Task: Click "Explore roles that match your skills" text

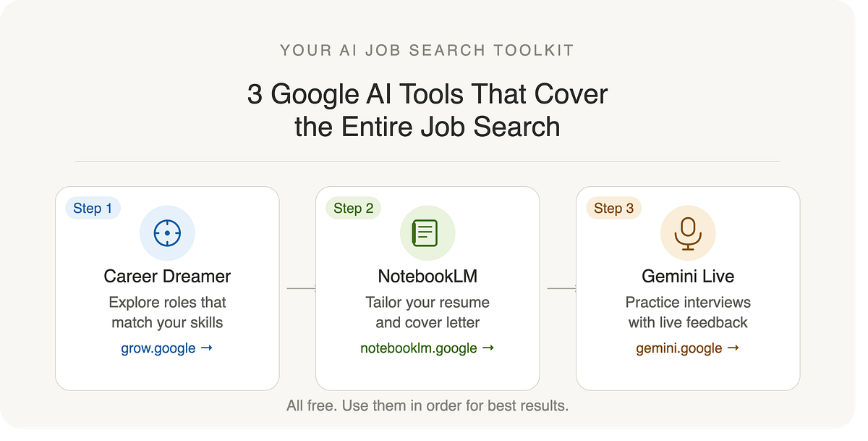Action: (x=167, y=312)
